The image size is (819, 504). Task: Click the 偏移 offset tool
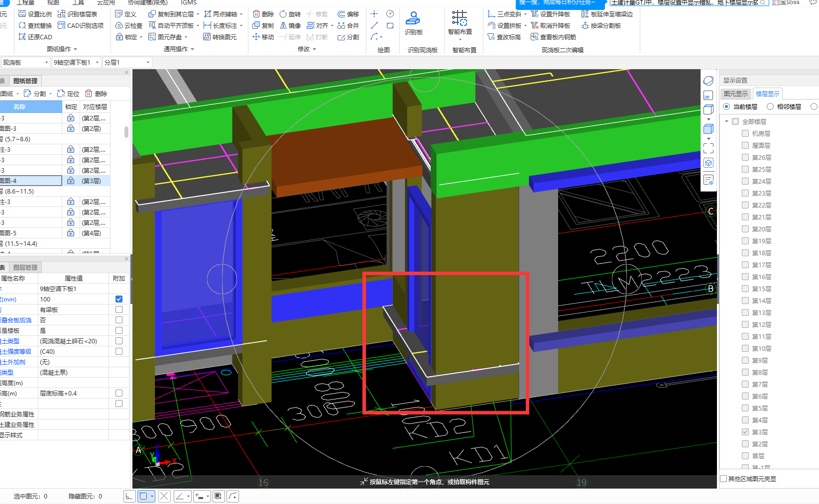tap(348, 14)
